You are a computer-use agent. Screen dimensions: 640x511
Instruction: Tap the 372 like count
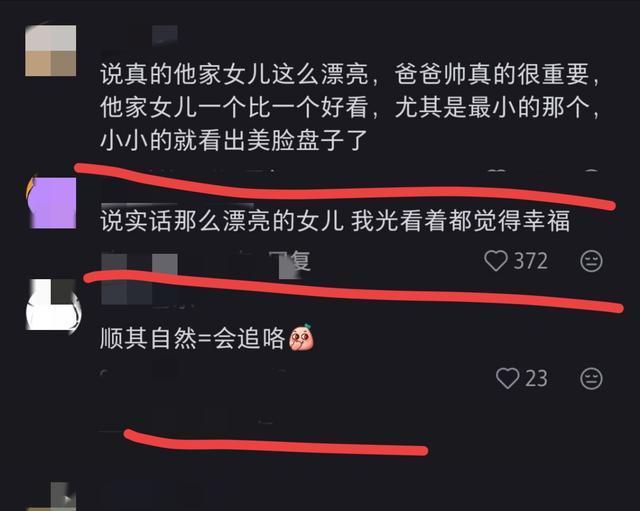pos(530,261)
